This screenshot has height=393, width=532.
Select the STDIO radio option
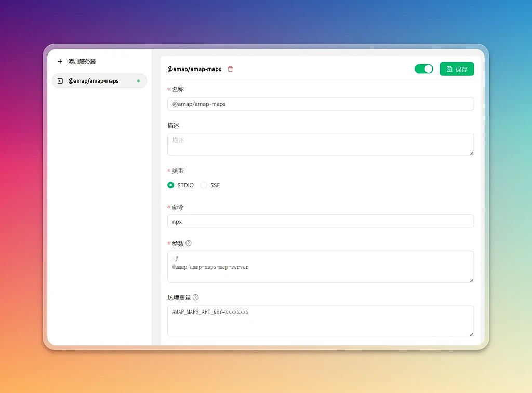[x=170, y=185]
